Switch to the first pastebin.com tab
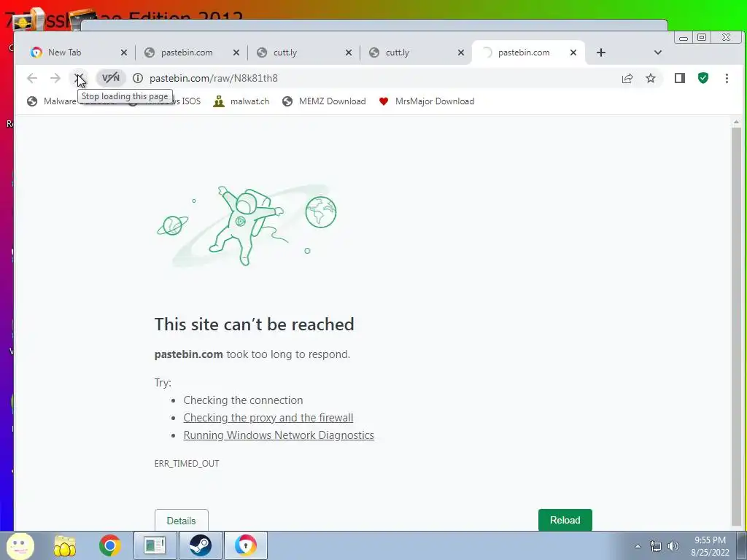The image size is (747, 560). pos(187,52)
